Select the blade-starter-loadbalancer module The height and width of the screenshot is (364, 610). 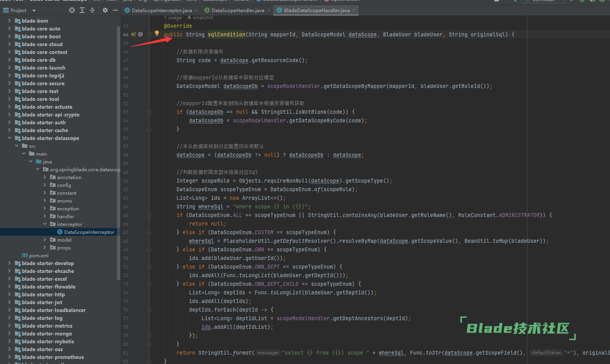click(54, 310)
